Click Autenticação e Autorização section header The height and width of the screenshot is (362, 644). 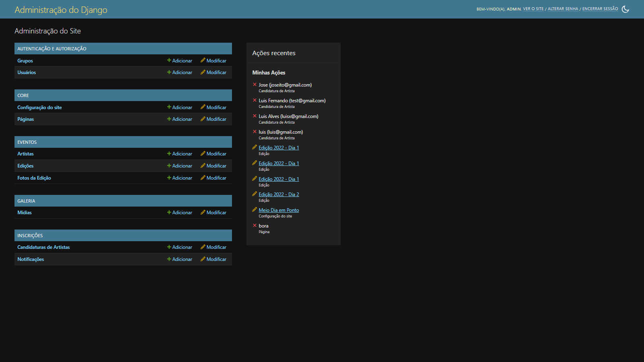click(52, 49)
